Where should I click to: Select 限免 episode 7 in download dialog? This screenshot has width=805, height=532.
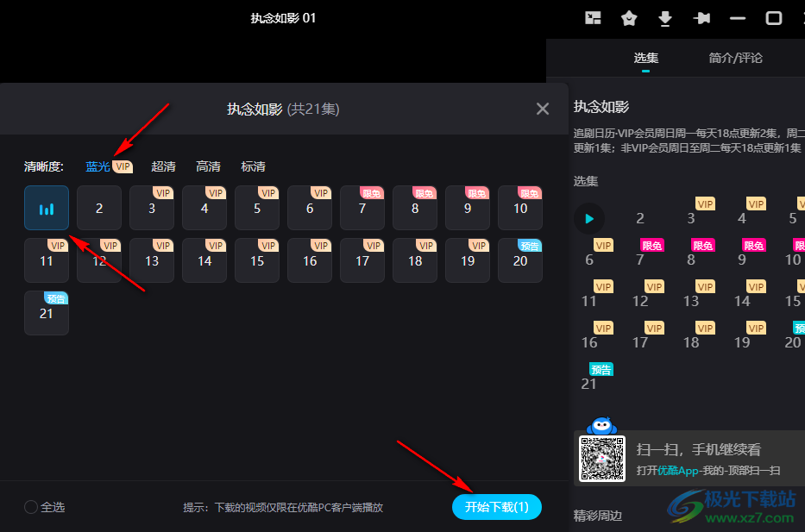[x=362, y=208]
